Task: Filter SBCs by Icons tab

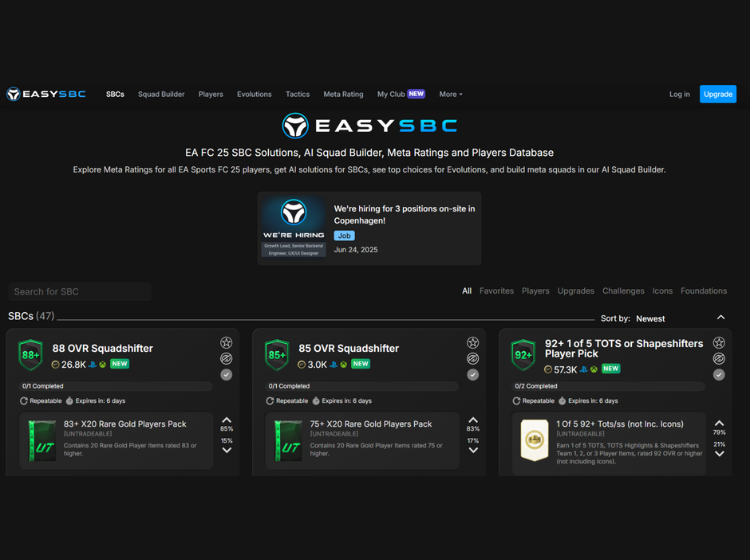Action: [662, 291]
